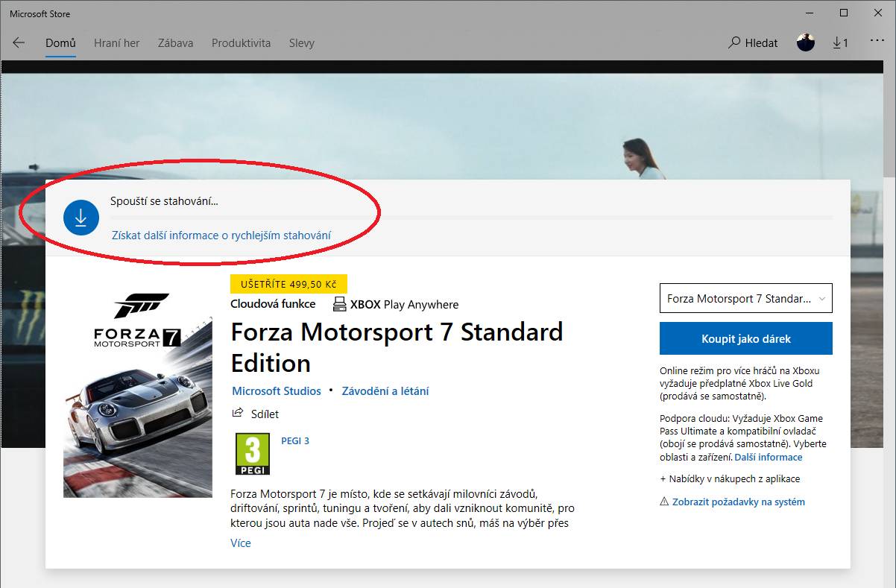
Task: Minimize the Microsoft Store window
Action: (x=810, y=13)
